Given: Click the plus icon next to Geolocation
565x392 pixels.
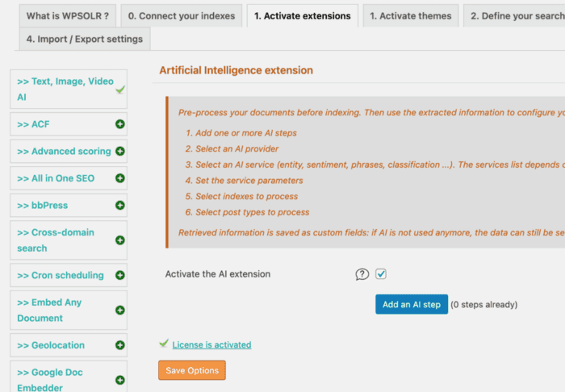Looking at the screenshot, I should coord(120,345).
